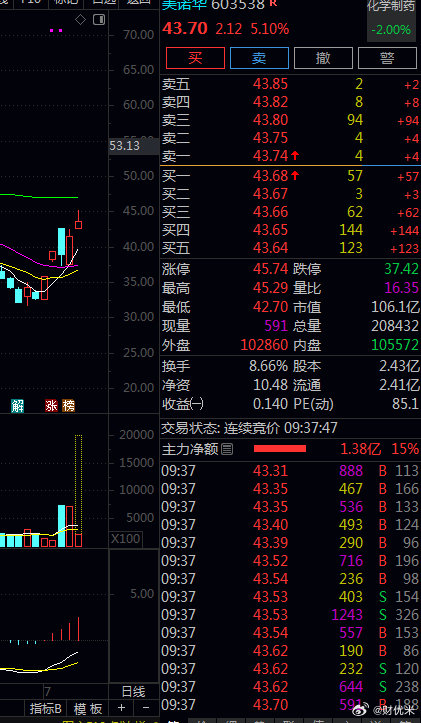Click limit-down price 37.42
Screen dimensions: 421x723
click(x=401, y=269)
